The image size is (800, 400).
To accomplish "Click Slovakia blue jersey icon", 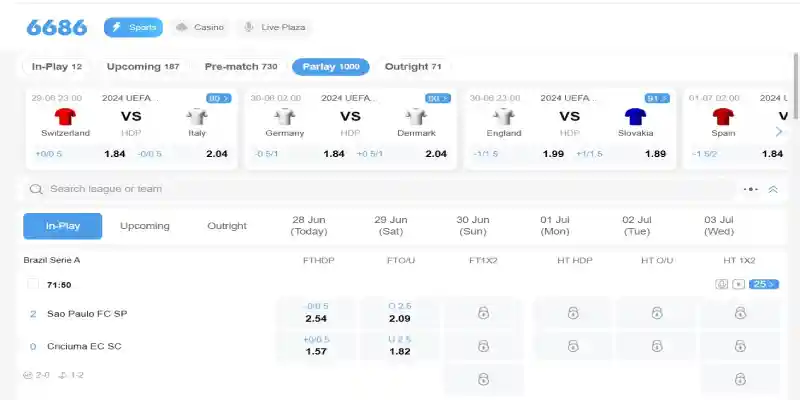I will pyautogui.click(x=636, y=117).
